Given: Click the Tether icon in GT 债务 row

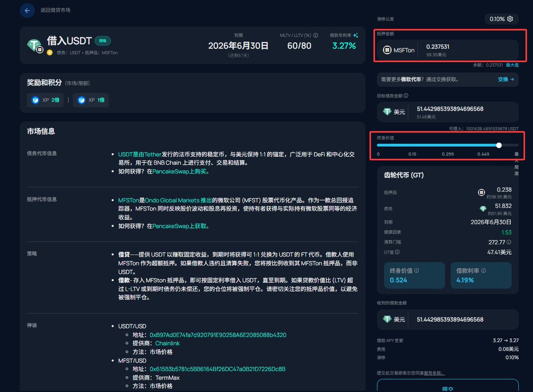Looking at the screenshot, I should 483,209.
